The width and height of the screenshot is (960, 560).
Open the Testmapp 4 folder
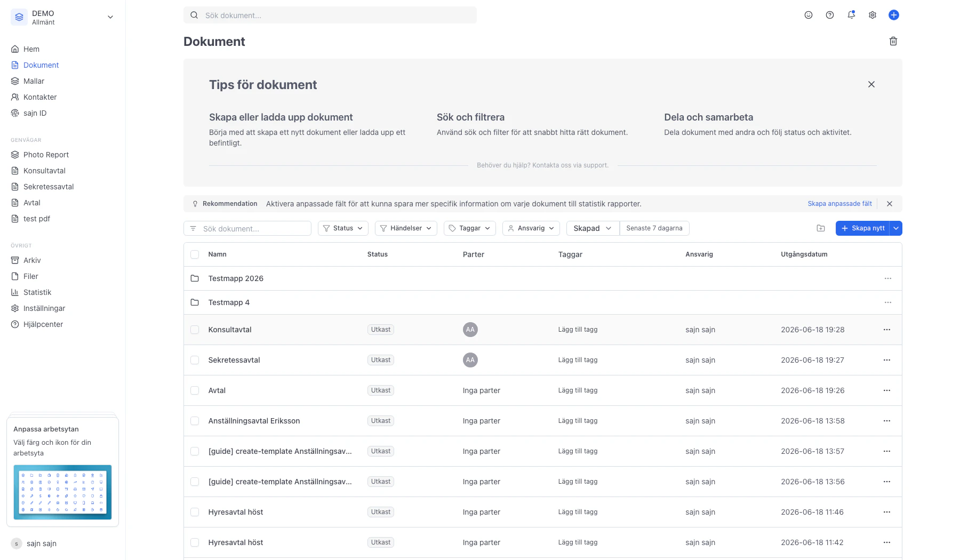coord(229,302)
